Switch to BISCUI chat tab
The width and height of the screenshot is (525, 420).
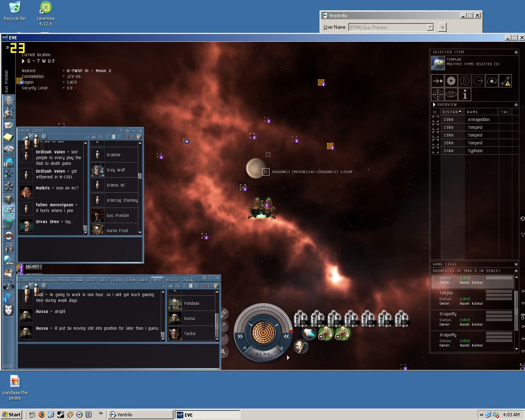172,280
